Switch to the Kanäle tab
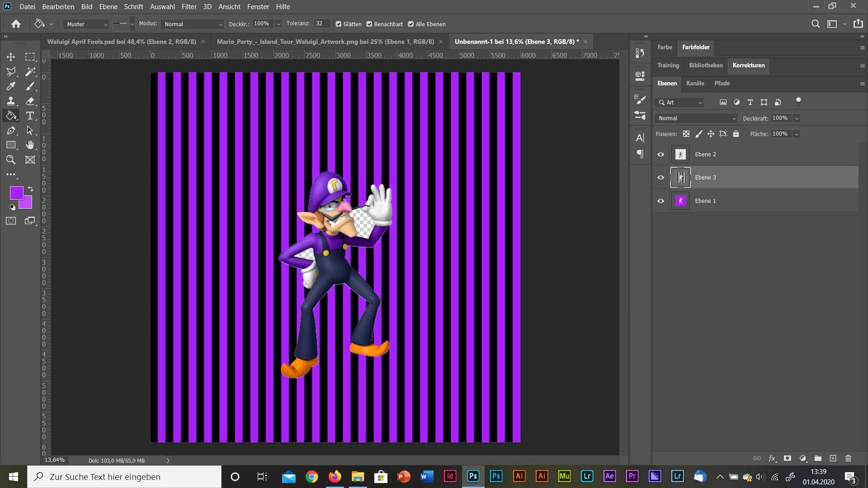 tap(695, 83)
